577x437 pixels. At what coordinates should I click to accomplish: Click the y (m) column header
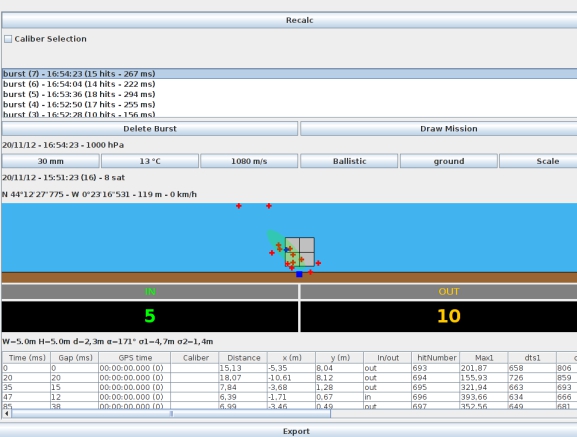[340, 358]
